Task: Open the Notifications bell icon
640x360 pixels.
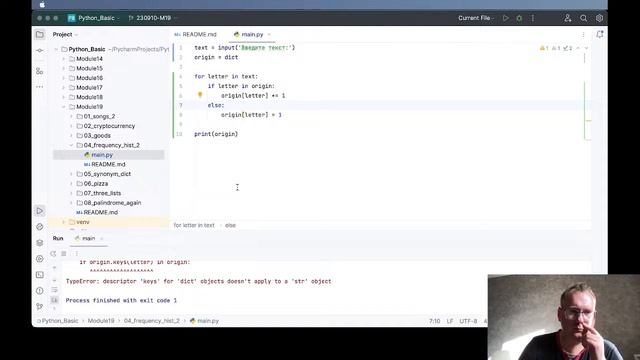Action: pos(600,34)
